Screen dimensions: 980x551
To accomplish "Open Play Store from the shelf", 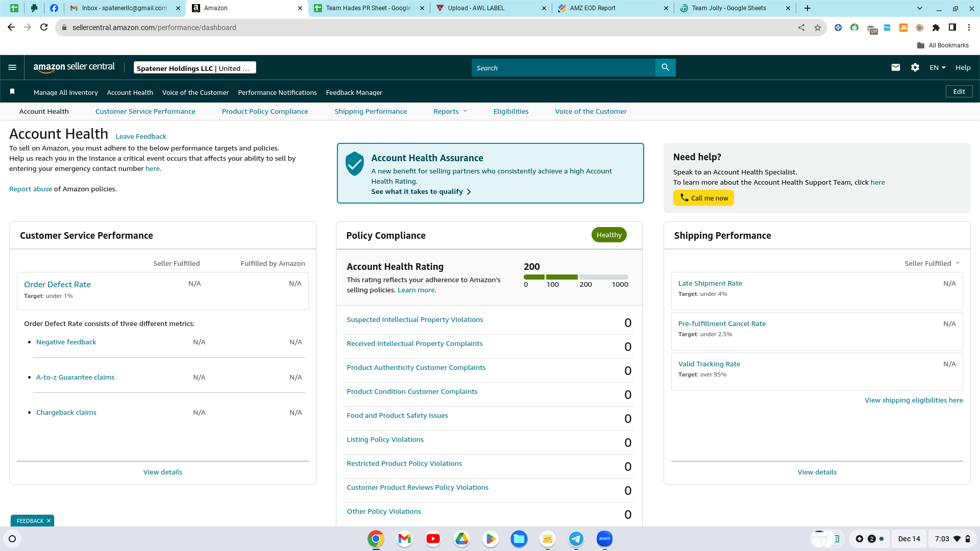I will 490,539.
